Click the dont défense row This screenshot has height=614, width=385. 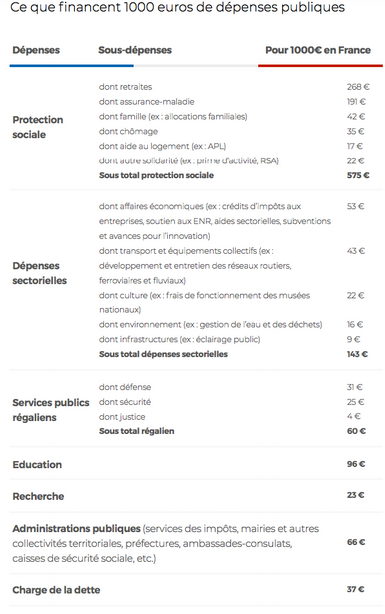(x=234, y=387)
